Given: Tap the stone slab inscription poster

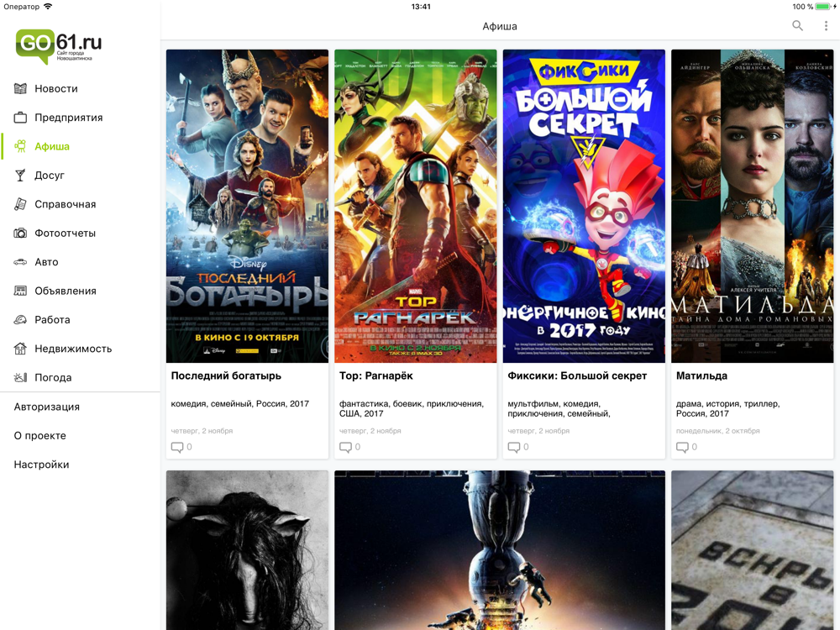Looking at the screenshot, I should (752, 550).
